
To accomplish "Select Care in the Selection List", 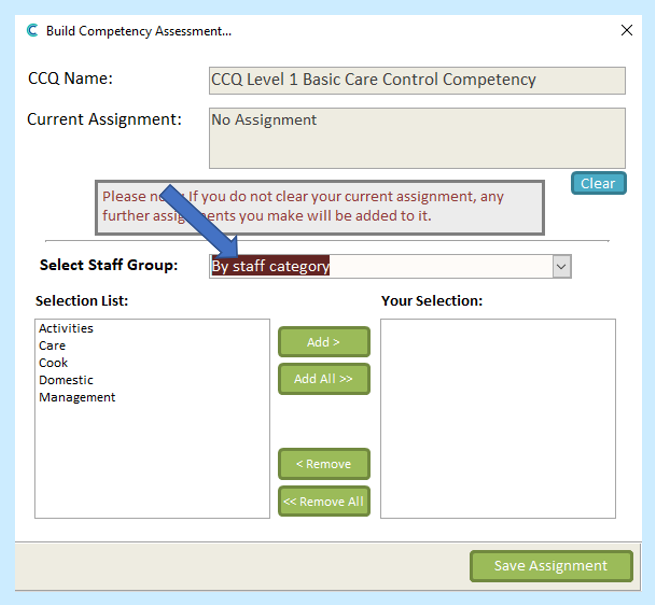I will [x=52, y=345].
